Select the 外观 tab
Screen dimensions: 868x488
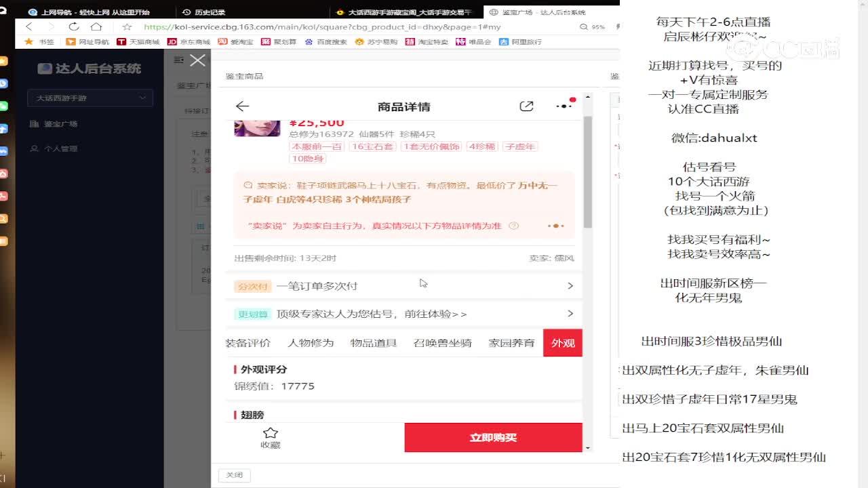tap(563, 343)
